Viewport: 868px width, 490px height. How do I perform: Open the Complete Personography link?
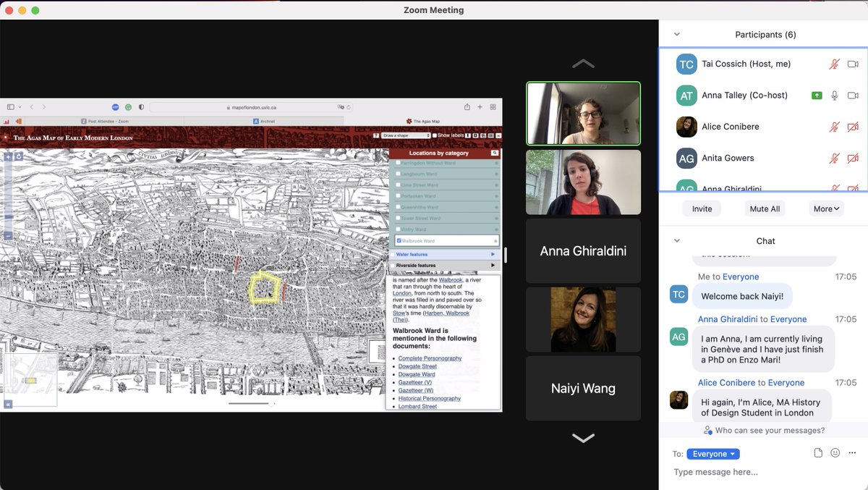click(x=430, y=358)
